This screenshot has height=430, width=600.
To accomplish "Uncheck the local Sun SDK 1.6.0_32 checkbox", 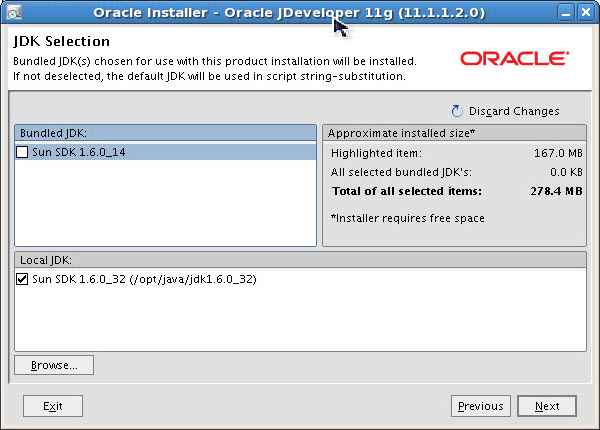I will coord(23,279).
